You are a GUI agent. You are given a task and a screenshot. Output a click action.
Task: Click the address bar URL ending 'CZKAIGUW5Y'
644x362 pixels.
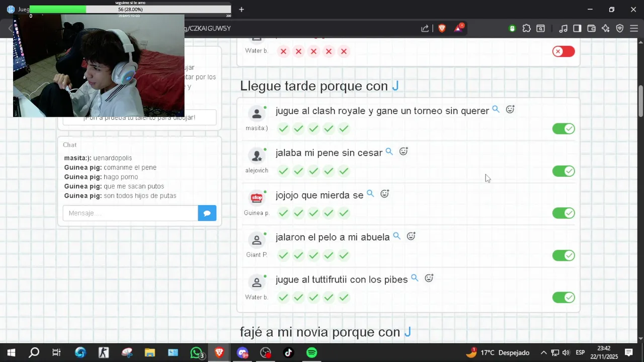click(x=207, y=28)
